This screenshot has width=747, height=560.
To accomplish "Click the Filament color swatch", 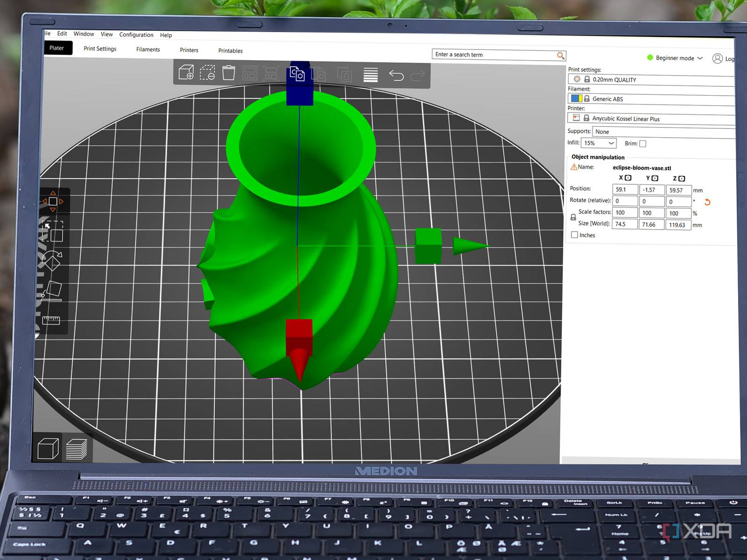I will [576, 98].
